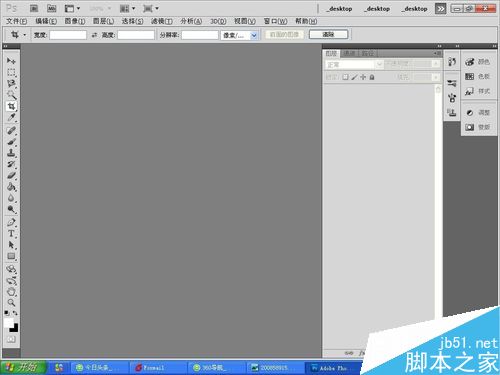Open the 滤镜(T) menu

(x=162, y=21)
